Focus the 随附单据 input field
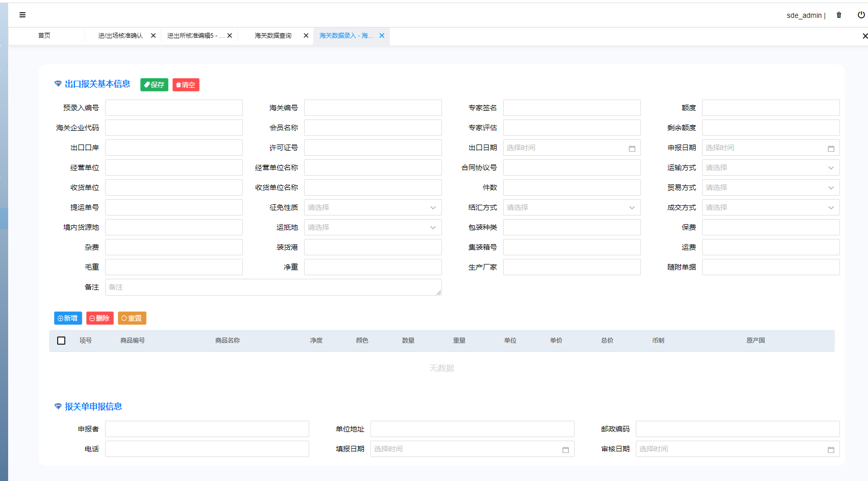Viewport: 868px width, 481px height. 771,267
